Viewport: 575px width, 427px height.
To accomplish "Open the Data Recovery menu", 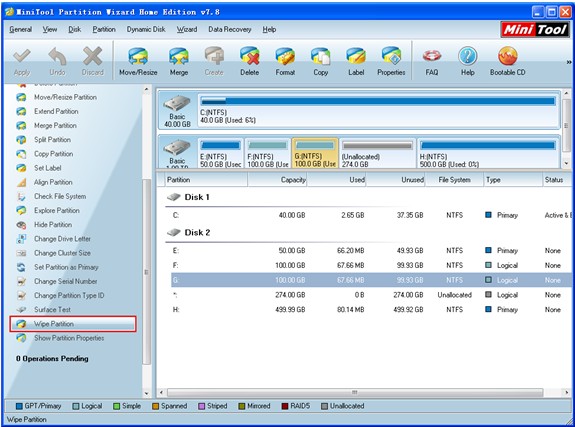I will coord(230,29).
